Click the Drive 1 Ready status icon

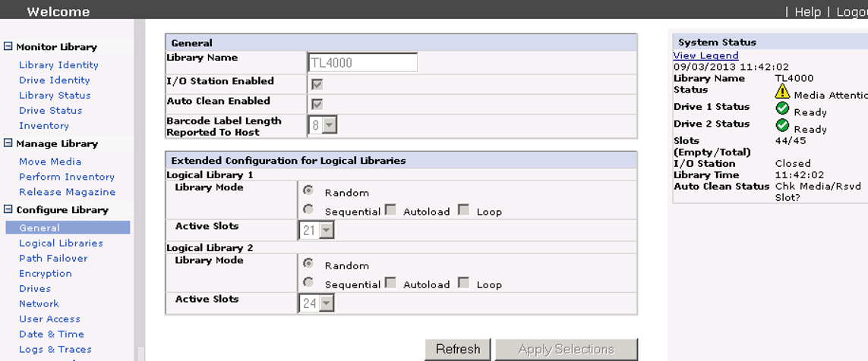[x=782, y=108]
